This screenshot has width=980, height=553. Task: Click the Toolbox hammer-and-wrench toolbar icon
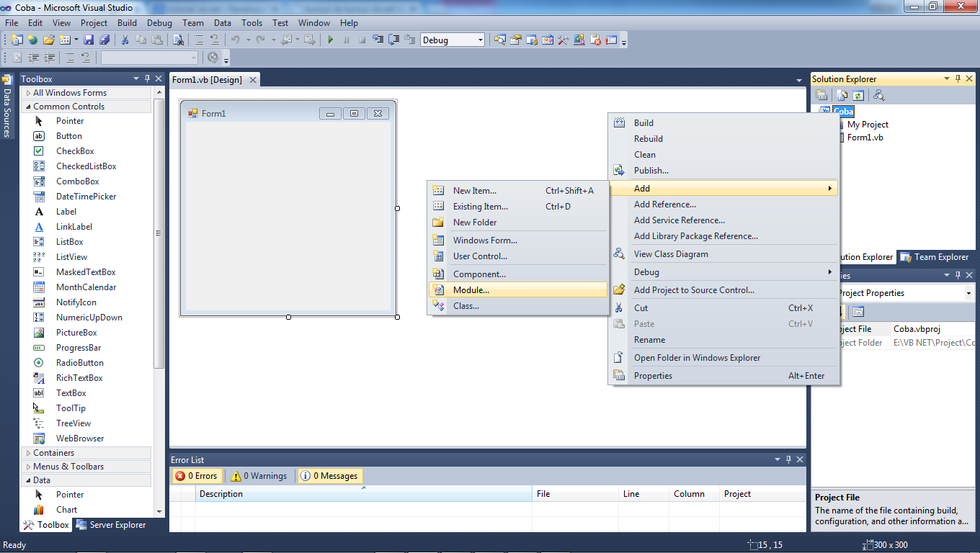tap(563, 40)
